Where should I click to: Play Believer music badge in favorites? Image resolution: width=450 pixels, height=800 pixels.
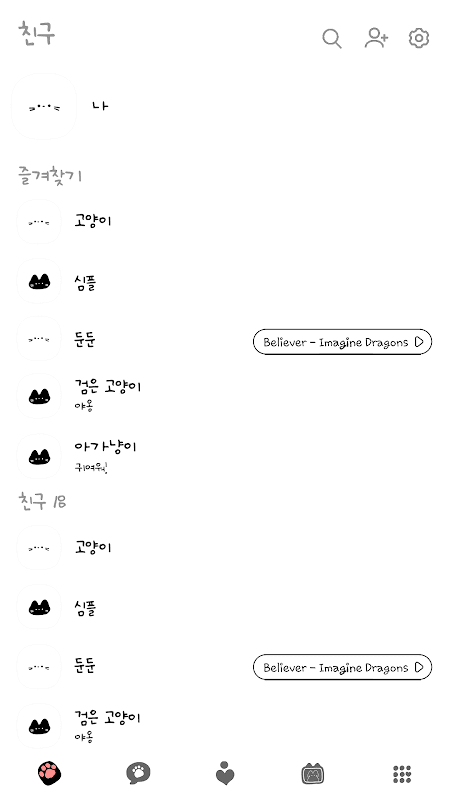[x=342, y=342]
